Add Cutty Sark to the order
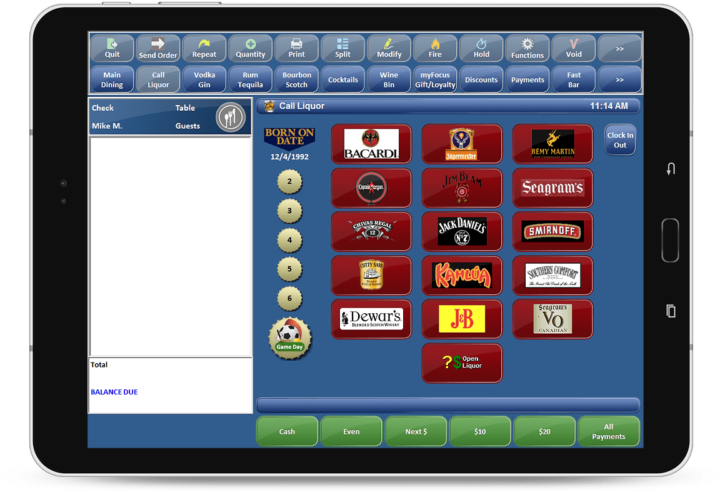 pyautogui.click(x=371, y=275)
